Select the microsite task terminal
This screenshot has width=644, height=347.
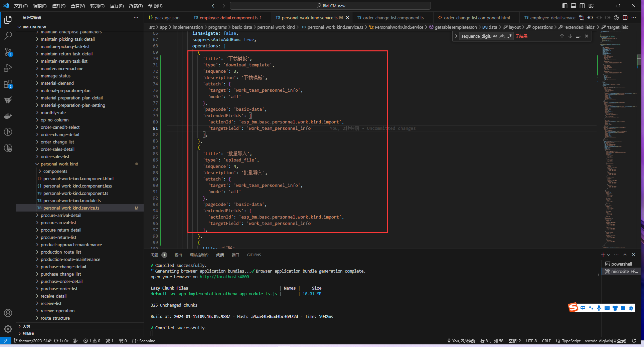point(621,271)
